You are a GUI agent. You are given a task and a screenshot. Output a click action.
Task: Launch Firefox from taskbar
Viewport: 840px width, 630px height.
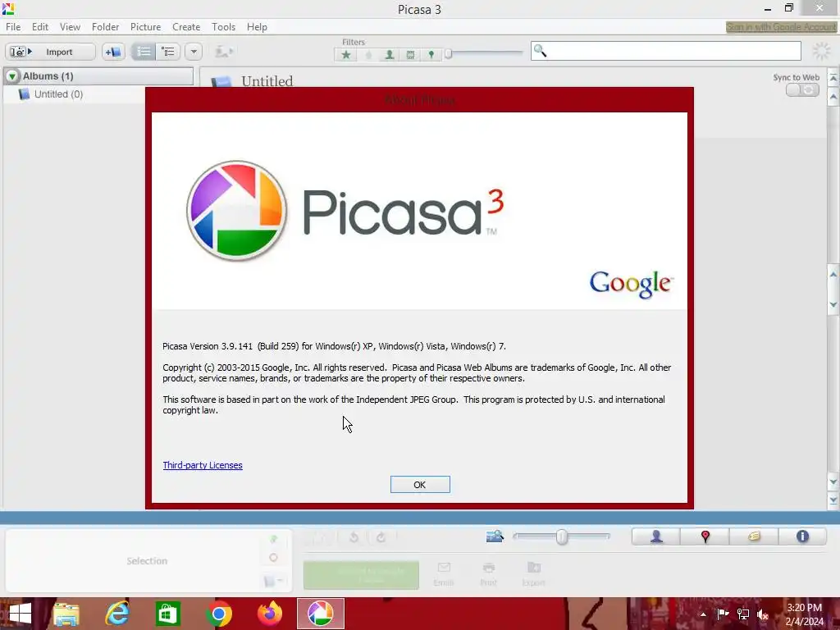tap(269, 614)
